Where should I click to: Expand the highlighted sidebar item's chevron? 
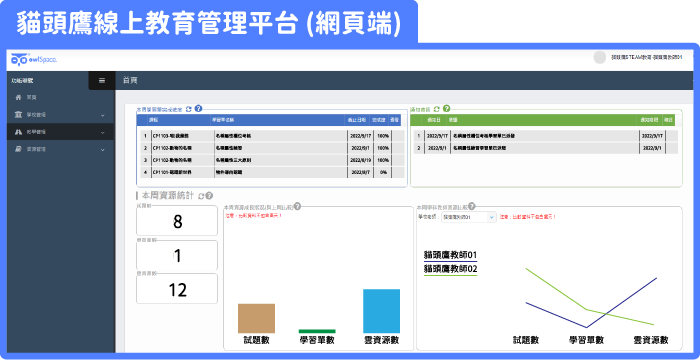pos(103,133)
